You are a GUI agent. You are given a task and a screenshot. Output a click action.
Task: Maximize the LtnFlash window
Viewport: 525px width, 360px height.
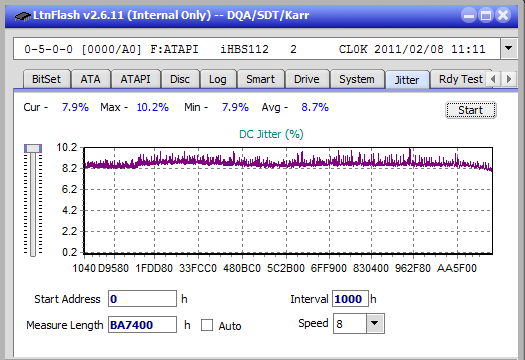486,15
